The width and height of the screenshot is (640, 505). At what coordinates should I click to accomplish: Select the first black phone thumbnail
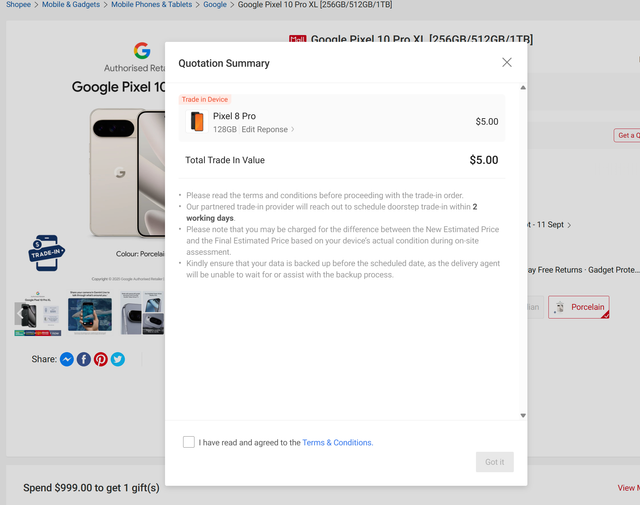pyautogui.click(x=38, y=313)
